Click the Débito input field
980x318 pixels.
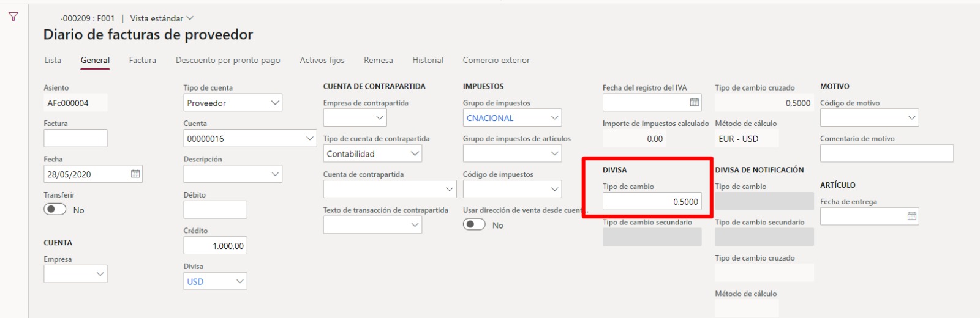tap(215, 210)
